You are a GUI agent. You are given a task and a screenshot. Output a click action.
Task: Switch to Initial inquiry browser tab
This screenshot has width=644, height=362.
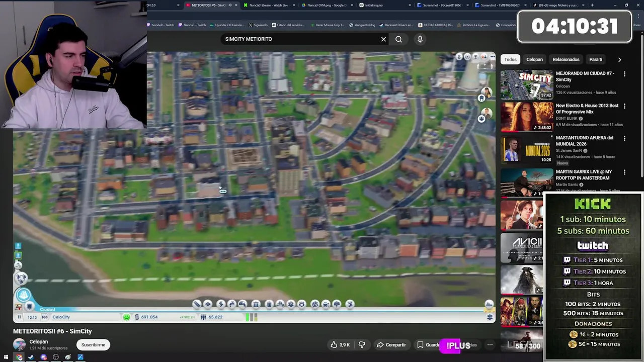click(x=373, y=5)
